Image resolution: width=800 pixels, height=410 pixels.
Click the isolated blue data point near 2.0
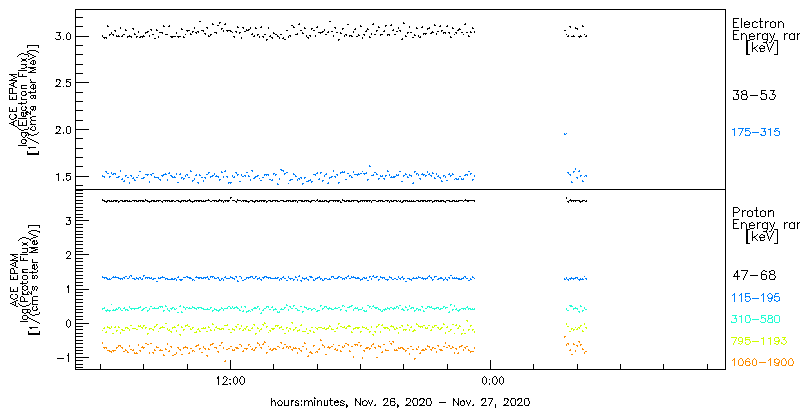(565, 134)
